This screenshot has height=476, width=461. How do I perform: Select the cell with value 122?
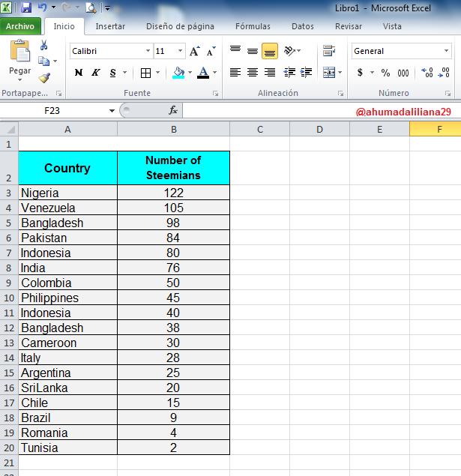pyautogui.click(x=174, y=193)
